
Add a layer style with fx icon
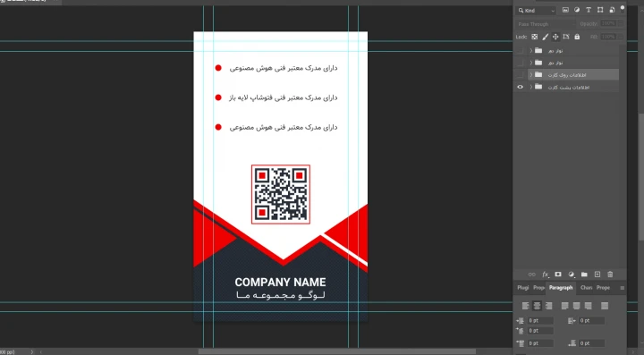(x=545, y=275)
